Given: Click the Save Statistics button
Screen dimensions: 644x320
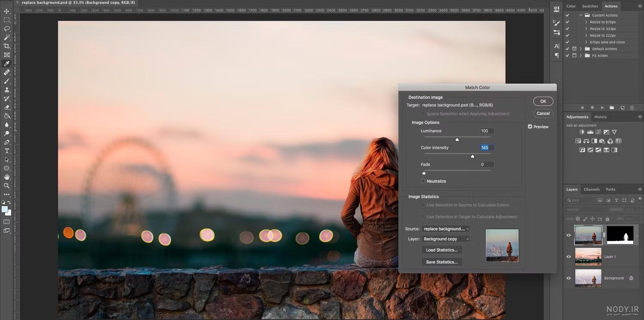Looking at the screenshot, I should tap(442, 262).
